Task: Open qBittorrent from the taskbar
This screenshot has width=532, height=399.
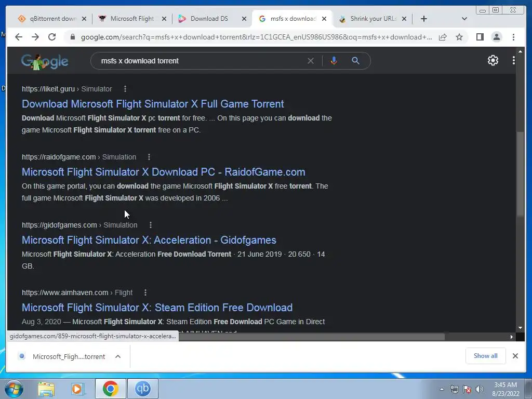Action: [143, 389]
